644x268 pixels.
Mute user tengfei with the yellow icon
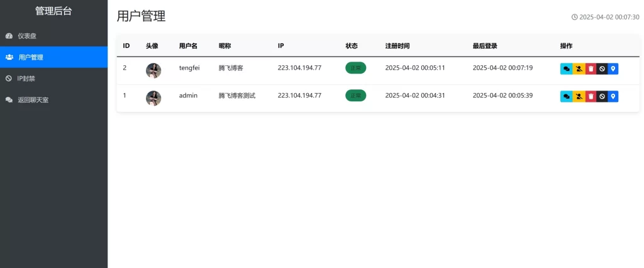[x=579, y=69]
